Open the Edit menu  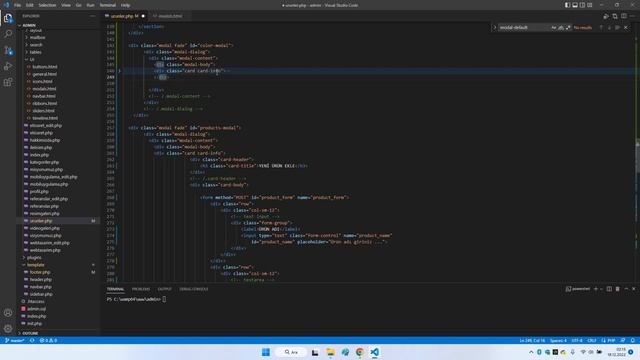[29, 5]
